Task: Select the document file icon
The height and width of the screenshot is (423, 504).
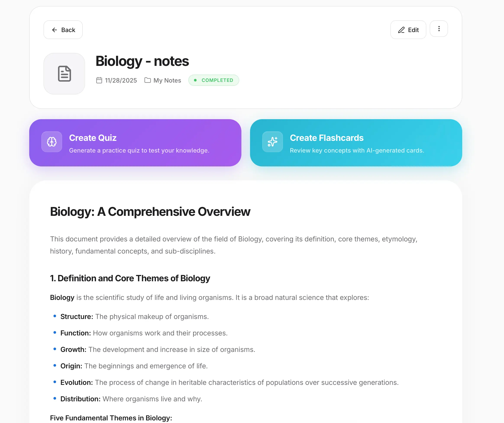Action: (x=64, y=74)
